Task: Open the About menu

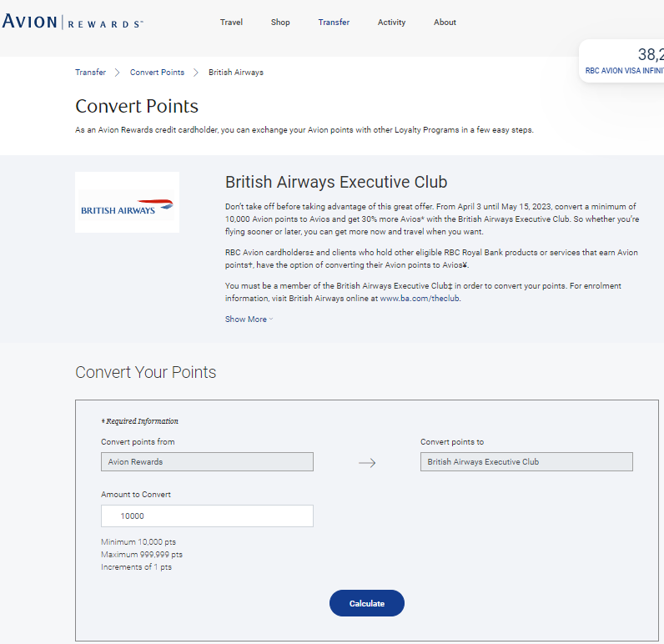Action: pos(445,22)
